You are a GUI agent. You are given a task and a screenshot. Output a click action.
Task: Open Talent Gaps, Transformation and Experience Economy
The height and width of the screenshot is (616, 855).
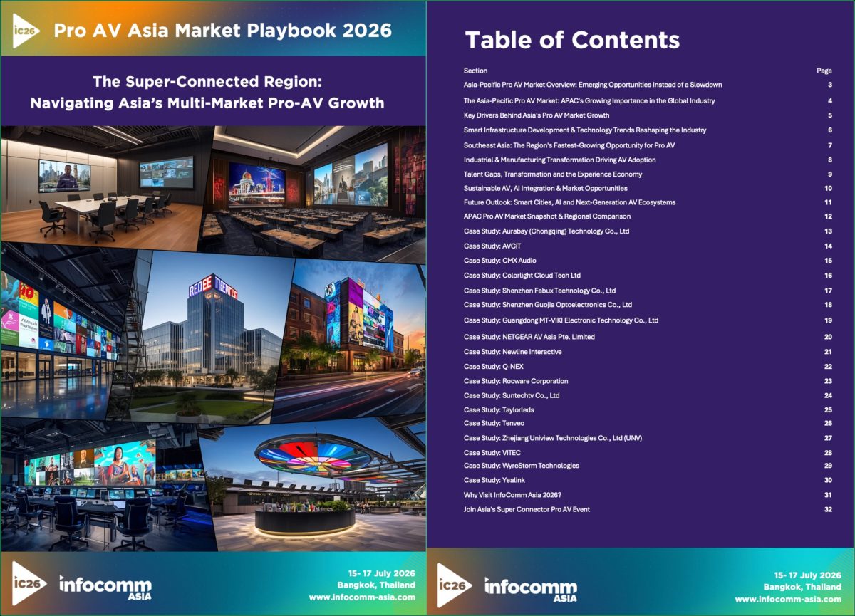click(553, 174)
